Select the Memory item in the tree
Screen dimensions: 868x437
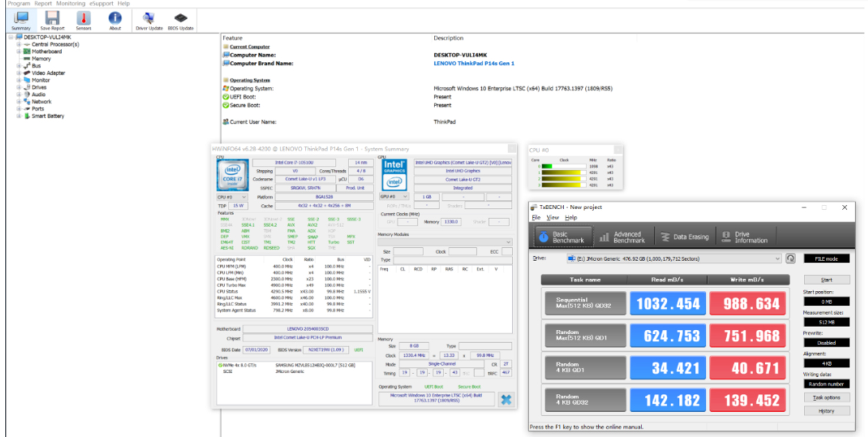click(41, 59)
